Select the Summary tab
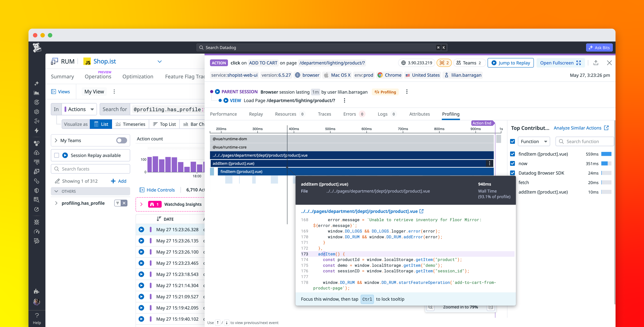644x327 pixels. (62, 77)
